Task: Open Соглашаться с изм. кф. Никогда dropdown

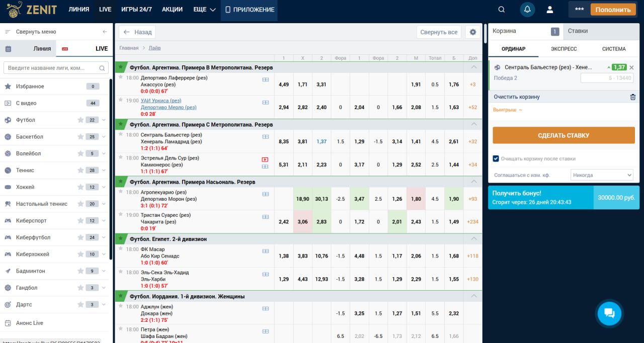Action: coord(602,175)
